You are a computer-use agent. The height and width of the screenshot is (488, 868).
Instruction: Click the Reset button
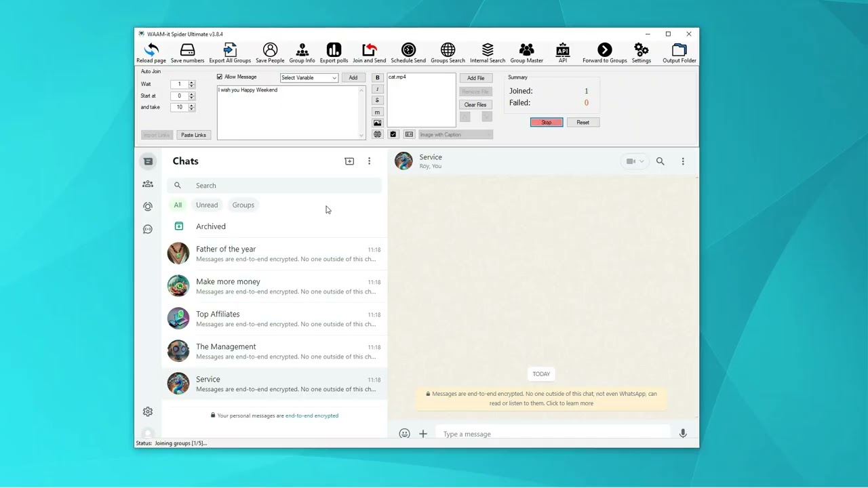pyautogui.click(x=583, y=122)
